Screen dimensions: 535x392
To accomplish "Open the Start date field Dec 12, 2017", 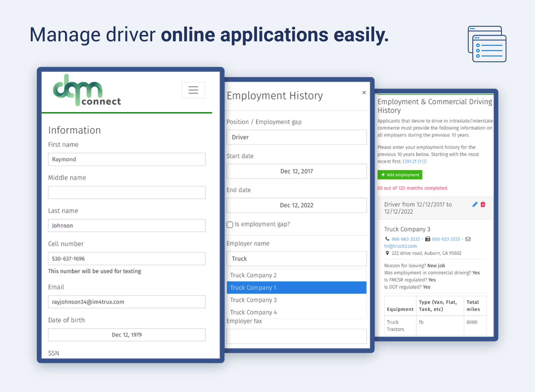I will tap(297, 171).
